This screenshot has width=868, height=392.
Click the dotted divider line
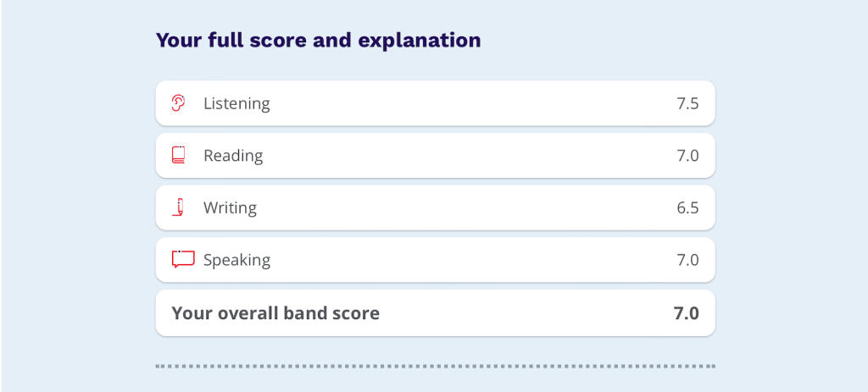(x=435, y=367)
